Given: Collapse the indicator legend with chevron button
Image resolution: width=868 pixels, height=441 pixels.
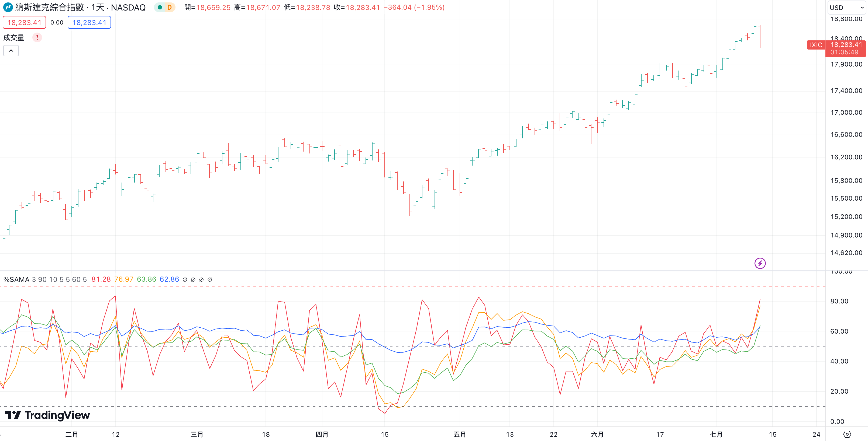Looking at the screenshot, I should (x=11, y=51).
